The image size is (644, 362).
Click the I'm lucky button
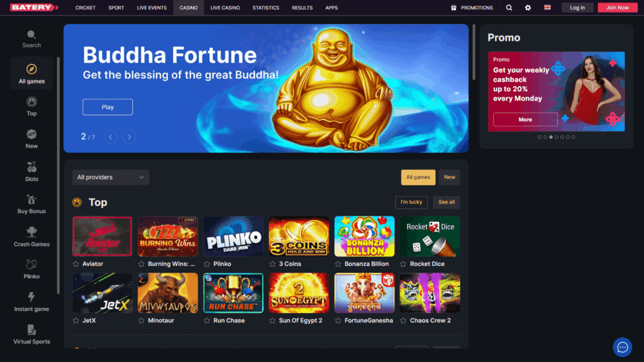point(411,202)
